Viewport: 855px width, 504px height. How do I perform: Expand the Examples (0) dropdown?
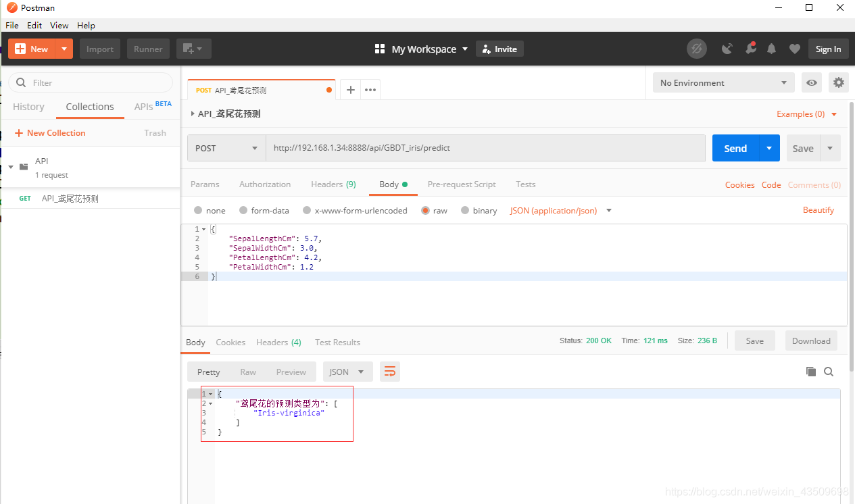point(807,114)
